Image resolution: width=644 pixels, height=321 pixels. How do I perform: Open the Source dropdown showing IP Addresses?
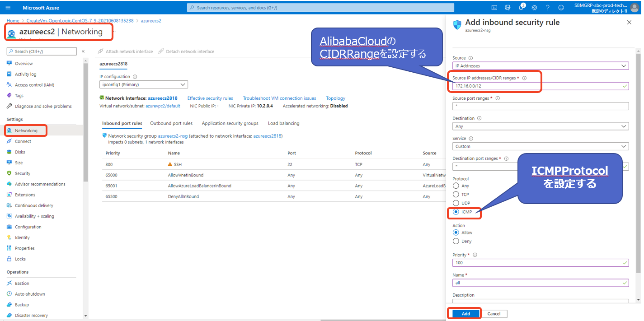541,66
